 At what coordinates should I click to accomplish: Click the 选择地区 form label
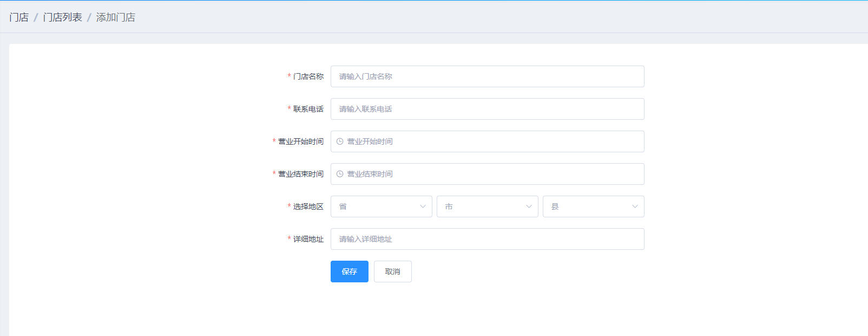tap(308, 206)
